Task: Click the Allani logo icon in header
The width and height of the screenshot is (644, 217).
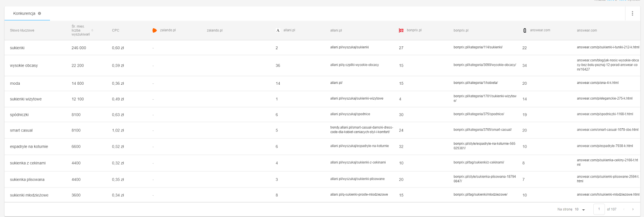Action: click(x=278, y=30)
